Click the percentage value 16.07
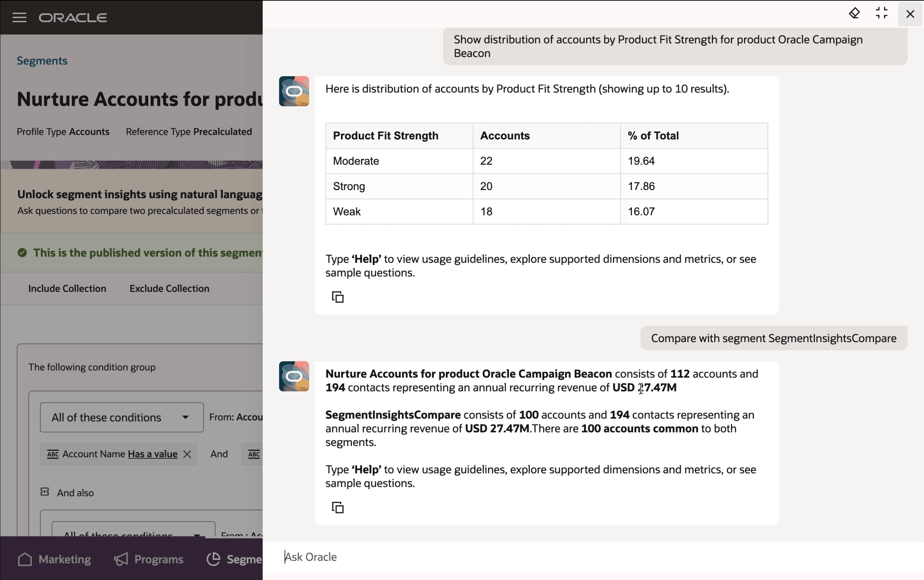The image size is (924, 580). click(x=641, y=212)
